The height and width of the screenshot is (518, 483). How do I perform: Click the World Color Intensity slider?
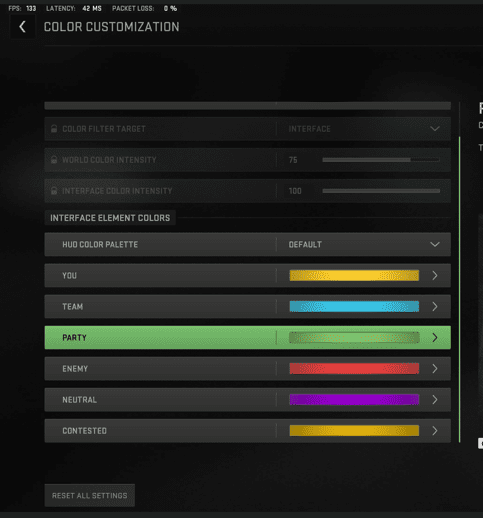(x=381, y=160)
